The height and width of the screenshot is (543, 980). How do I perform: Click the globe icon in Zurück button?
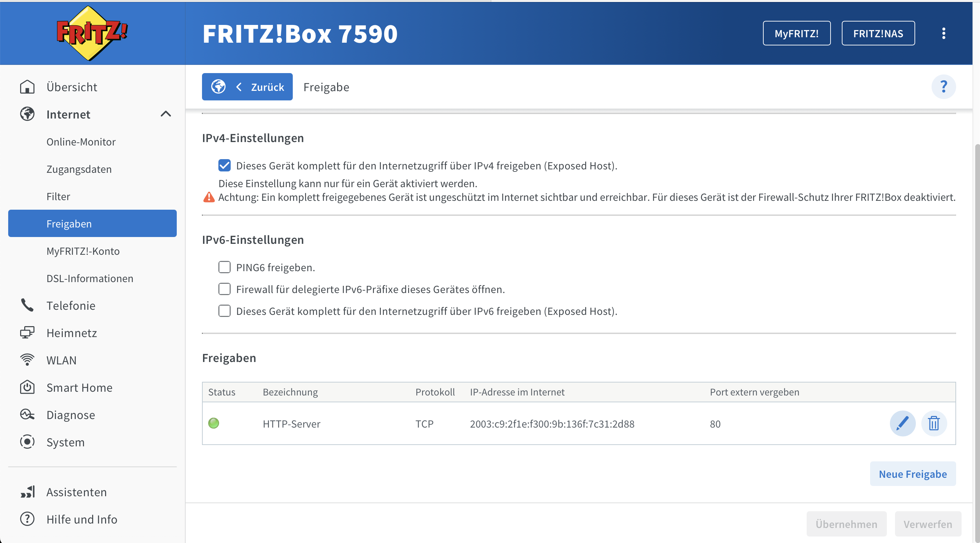(218, 87)
